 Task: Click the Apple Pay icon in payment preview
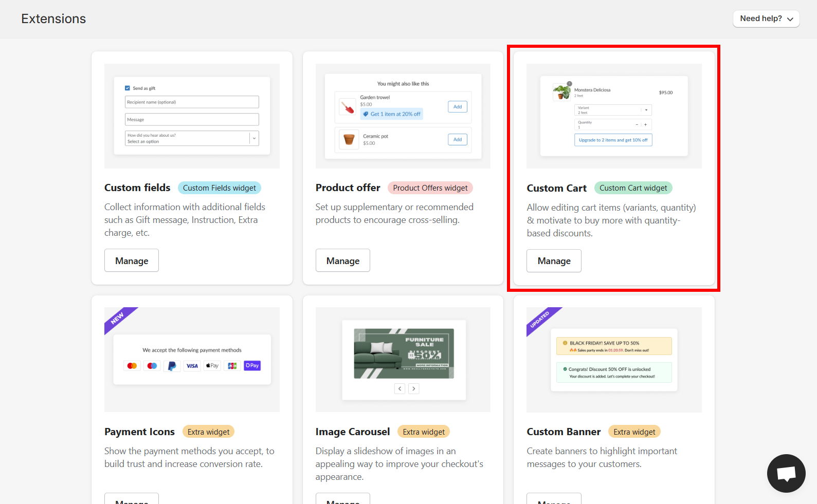tap(212, 366)
